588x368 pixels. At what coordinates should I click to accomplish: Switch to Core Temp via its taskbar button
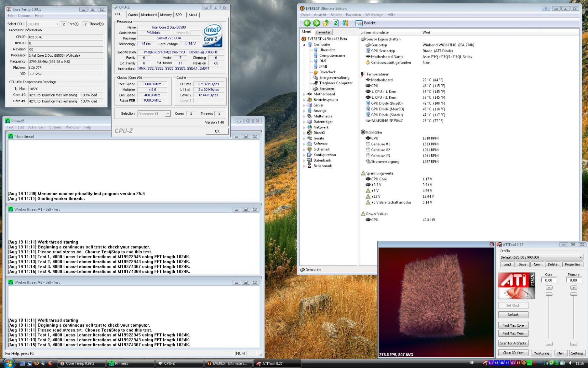[82, 363]
